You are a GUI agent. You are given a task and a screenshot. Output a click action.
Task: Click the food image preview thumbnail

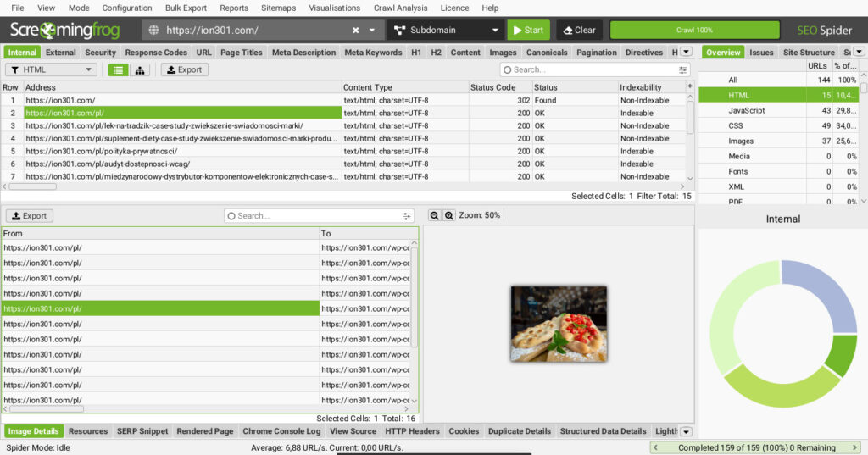coord(558,324)
